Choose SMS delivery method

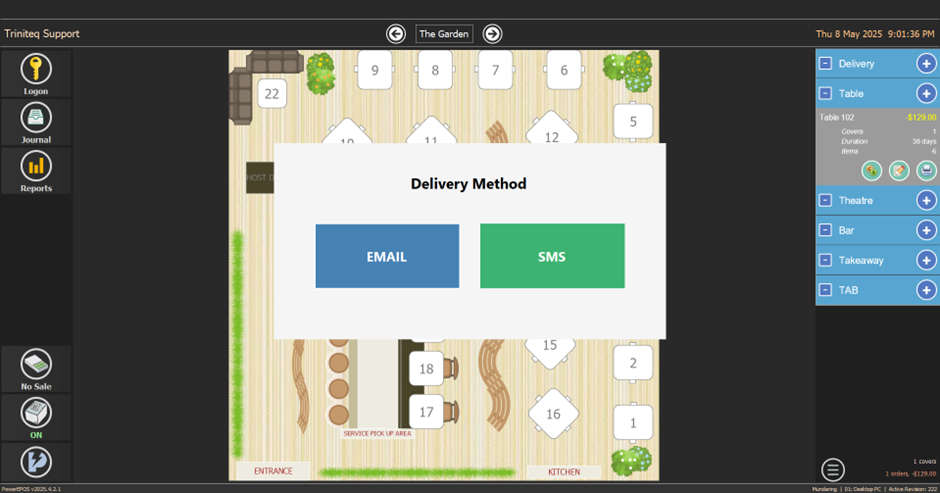[x=552, y=256]
